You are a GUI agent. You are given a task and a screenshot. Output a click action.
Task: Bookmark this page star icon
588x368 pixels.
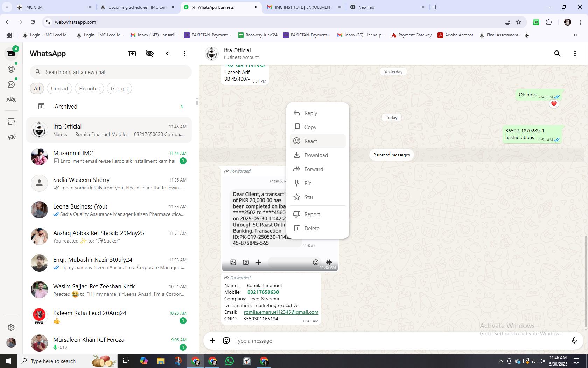[519, 22]
